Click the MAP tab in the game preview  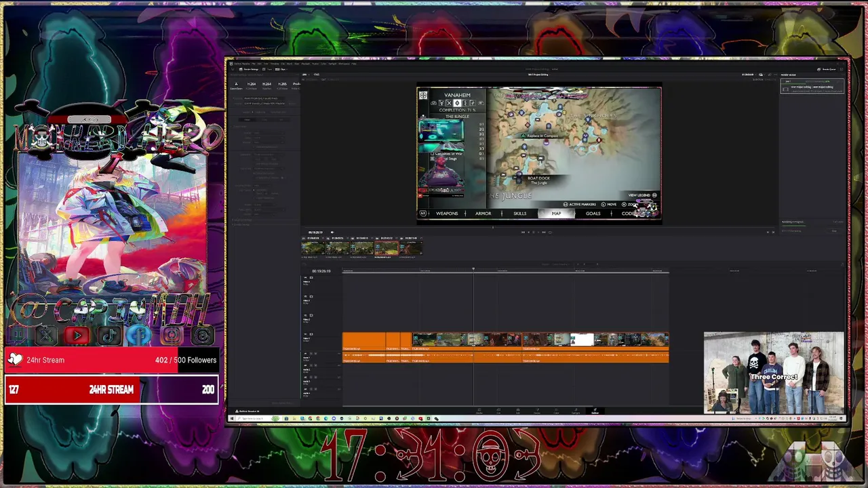click(556, 213)
